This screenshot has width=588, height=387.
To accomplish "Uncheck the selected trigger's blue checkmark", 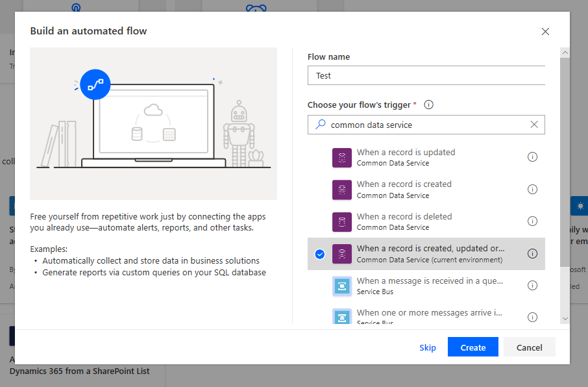I will 319,254.
